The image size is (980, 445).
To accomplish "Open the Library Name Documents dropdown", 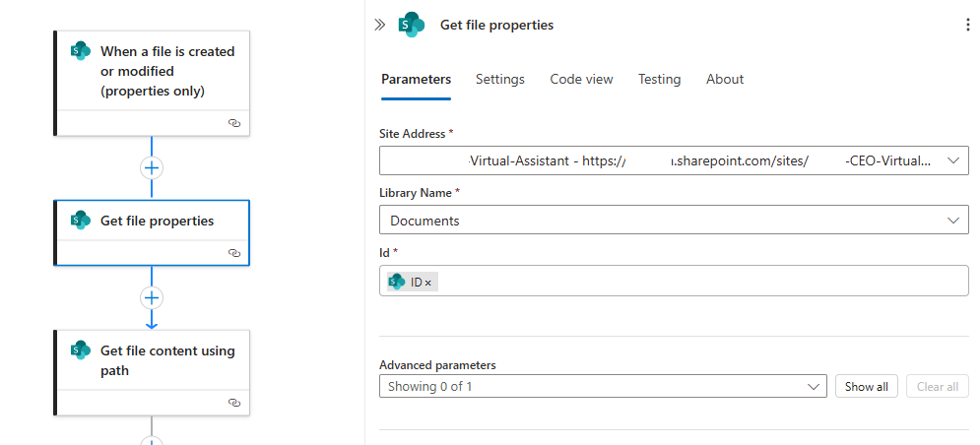I will coord(952,221).
